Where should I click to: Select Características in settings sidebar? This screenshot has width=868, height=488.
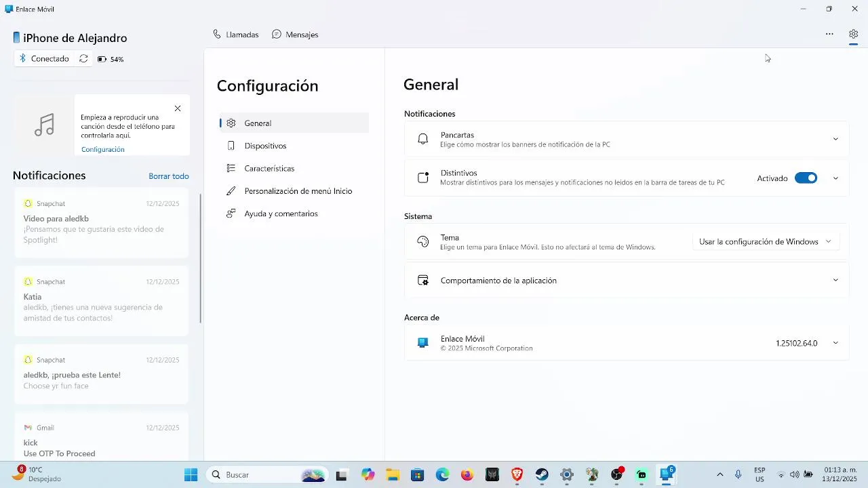click(294, 168)
